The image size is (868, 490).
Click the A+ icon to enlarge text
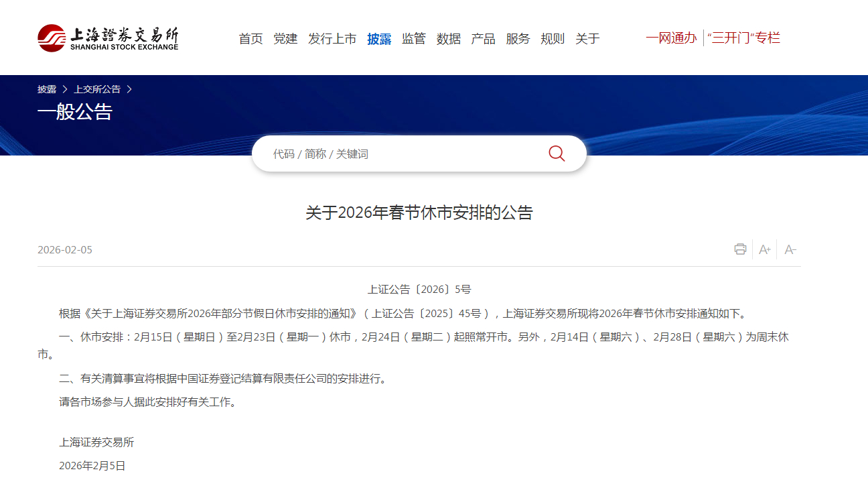pos(764,249)
